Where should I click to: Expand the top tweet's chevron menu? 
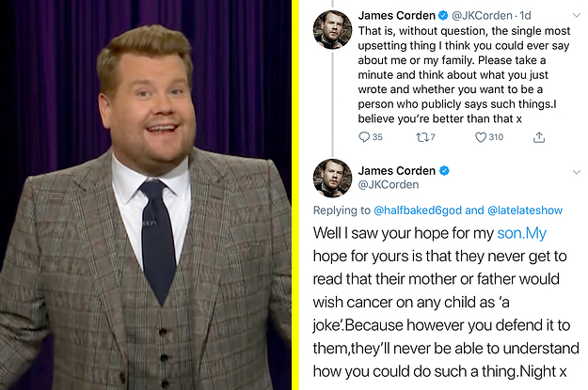click(577, 15)
